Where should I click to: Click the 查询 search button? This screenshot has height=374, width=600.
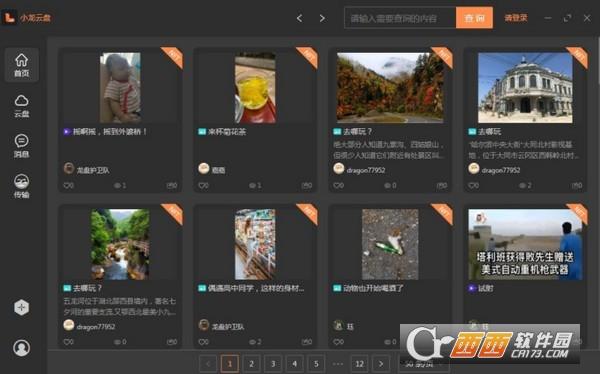[474, 18]
